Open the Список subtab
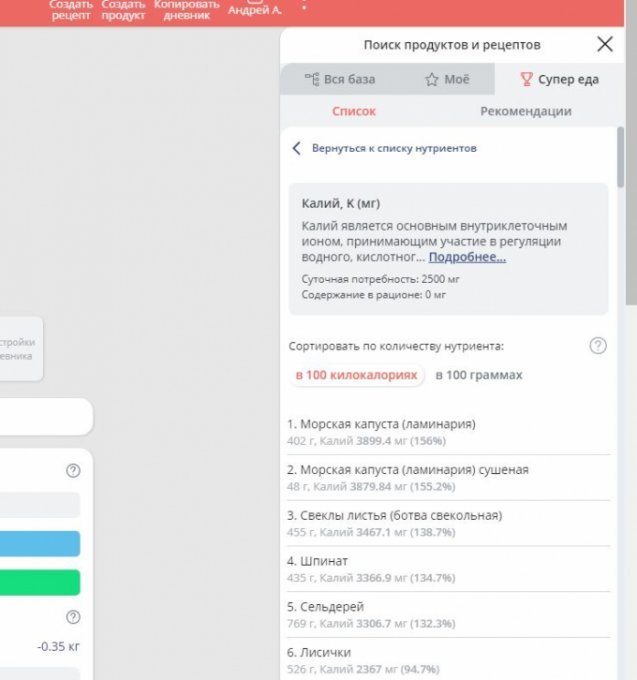 pos(354,111)
